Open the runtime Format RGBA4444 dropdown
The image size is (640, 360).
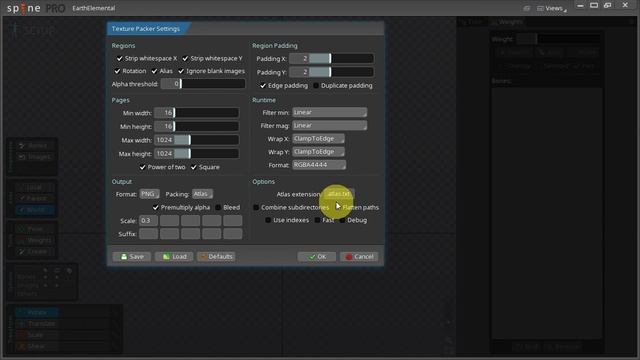point(319,165)
